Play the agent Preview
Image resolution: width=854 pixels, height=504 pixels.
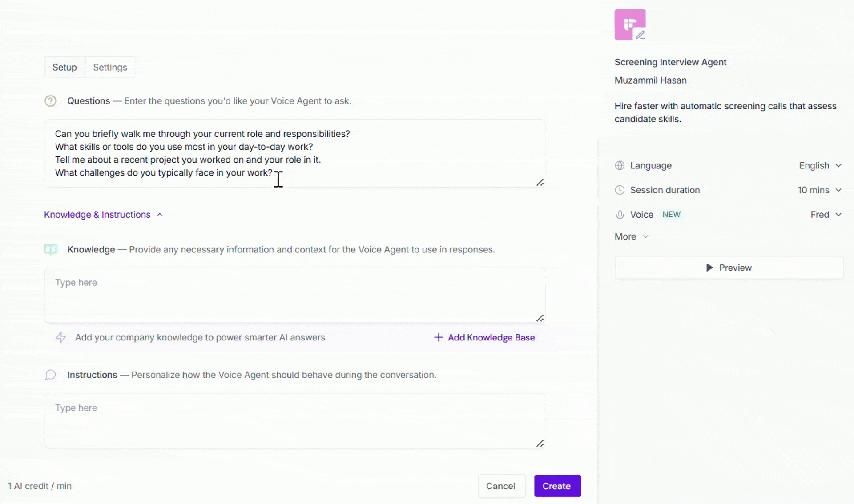[x=729, y=268]
